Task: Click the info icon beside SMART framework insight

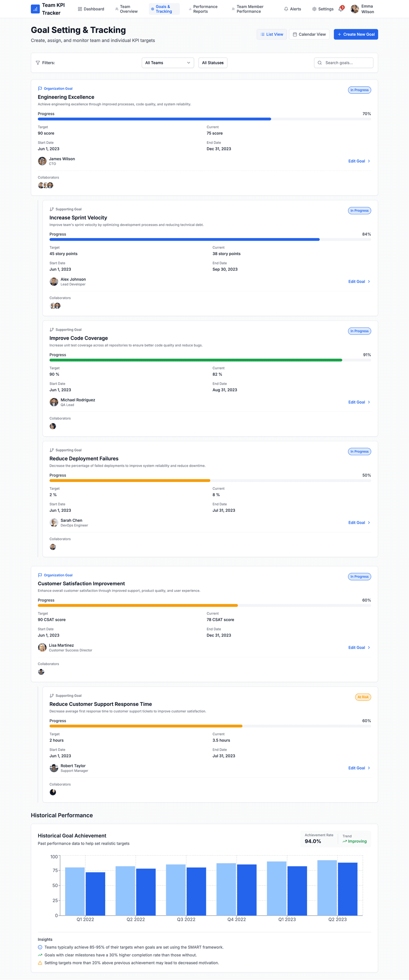Action: (x=40, y=947)
